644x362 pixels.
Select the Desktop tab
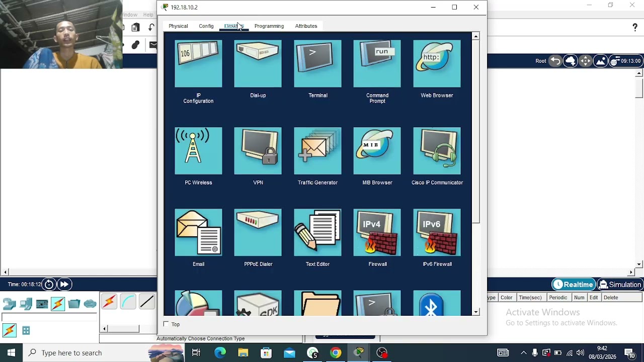click(234, 26)
